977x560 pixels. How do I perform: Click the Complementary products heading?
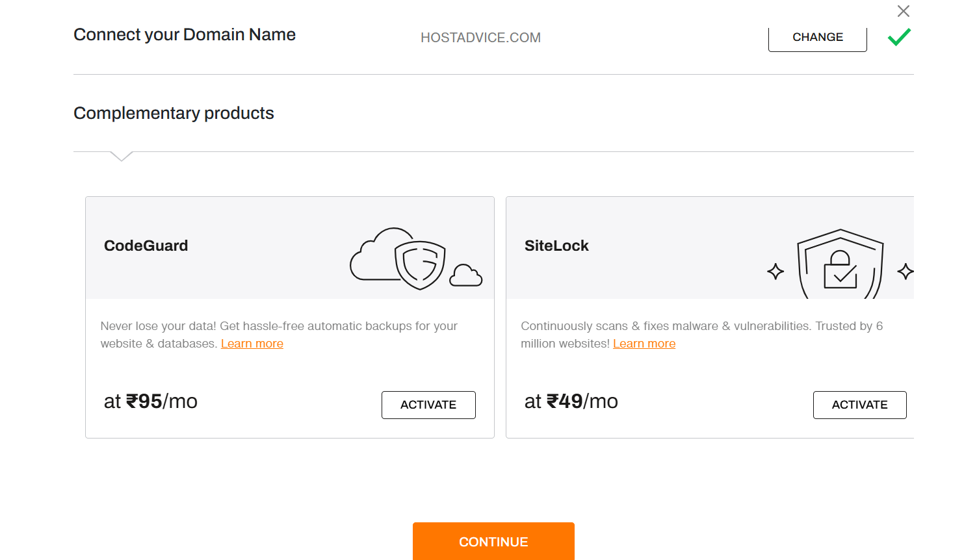[174, 113]
